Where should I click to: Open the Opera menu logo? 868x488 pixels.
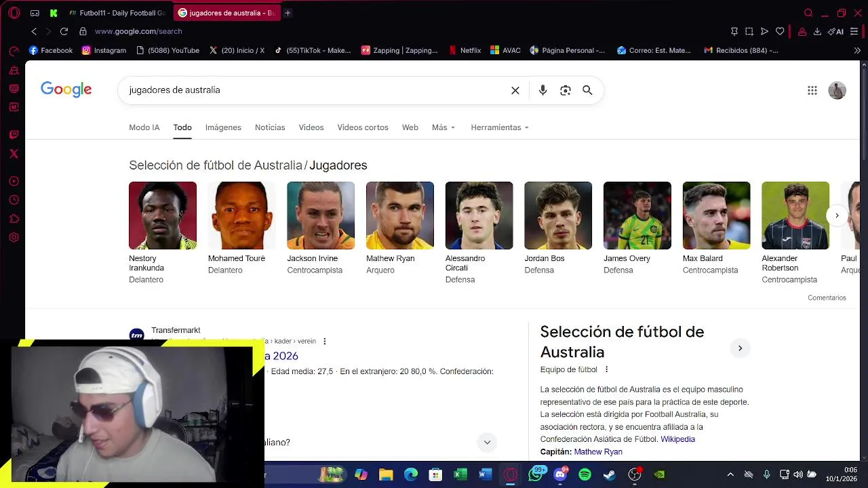pyautogui.click(x=14, y=13)
